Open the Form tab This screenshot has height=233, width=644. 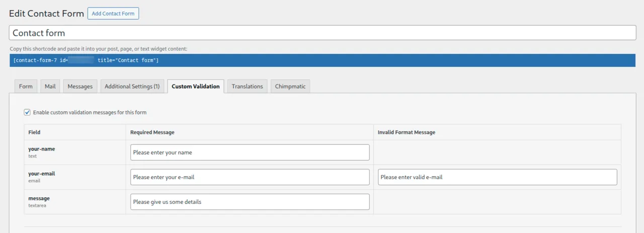(26, 87)
